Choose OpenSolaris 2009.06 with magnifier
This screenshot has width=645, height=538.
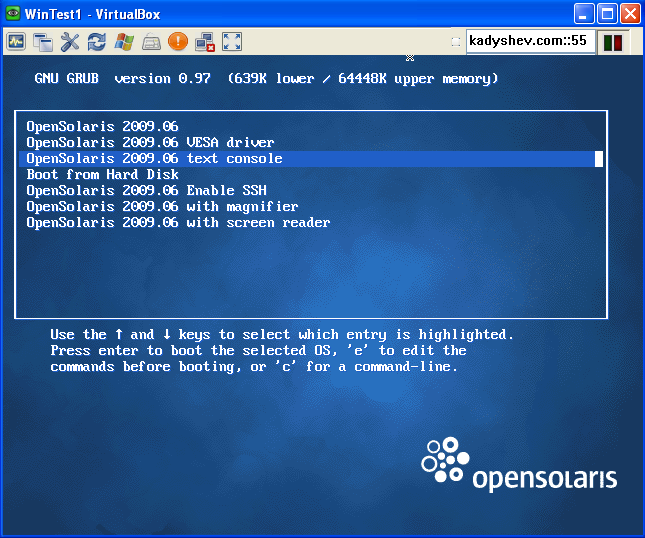click(162, 207)
